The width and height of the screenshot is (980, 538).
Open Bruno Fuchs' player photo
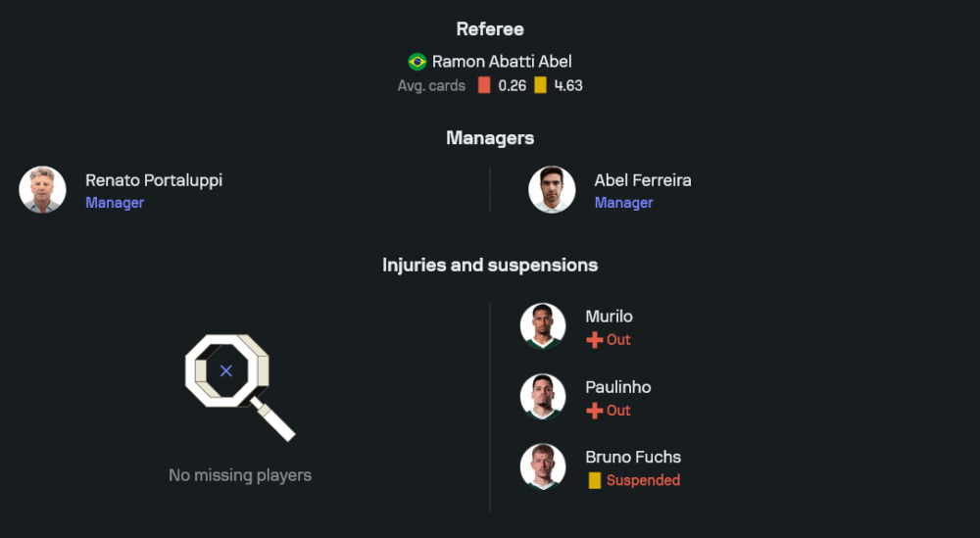543,467
